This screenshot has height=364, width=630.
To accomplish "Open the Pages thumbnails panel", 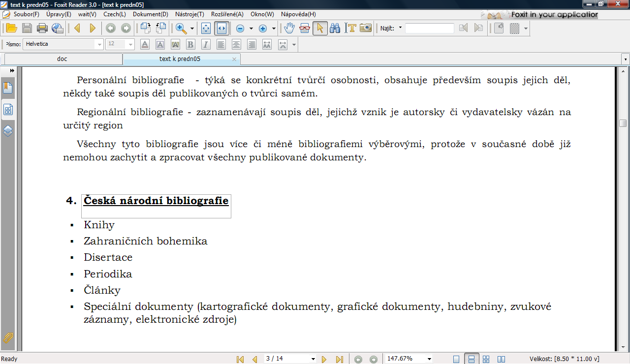I will coord(8,109).
